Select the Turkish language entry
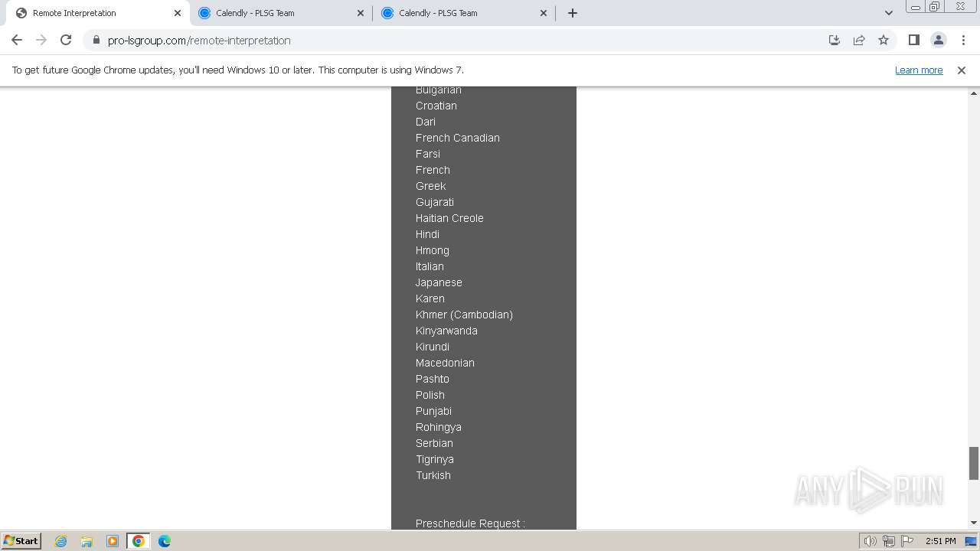Screen dimensions: 980x551 point(433,475)
